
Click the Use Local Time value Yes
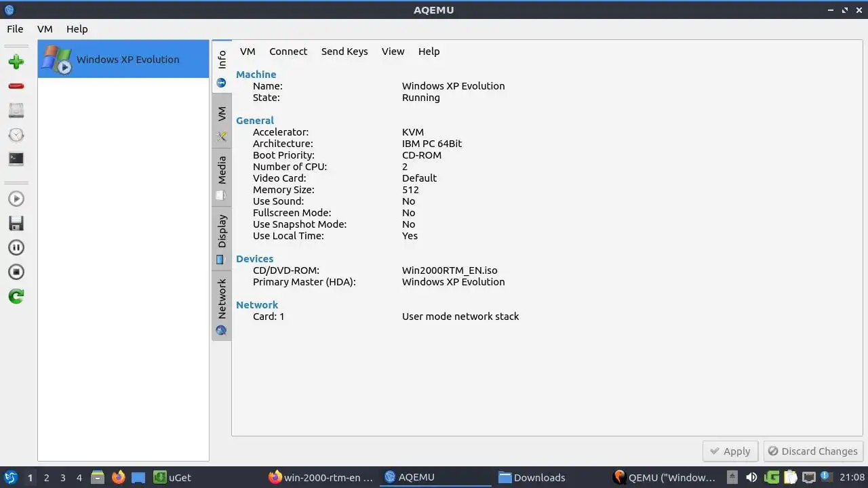coord(410,236)
